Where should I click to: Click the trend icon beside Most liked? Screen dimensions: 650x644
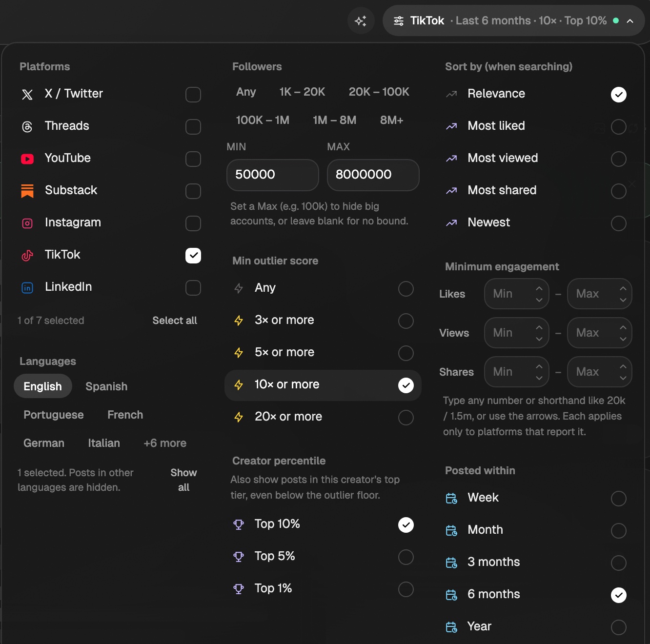click(451, 126)
